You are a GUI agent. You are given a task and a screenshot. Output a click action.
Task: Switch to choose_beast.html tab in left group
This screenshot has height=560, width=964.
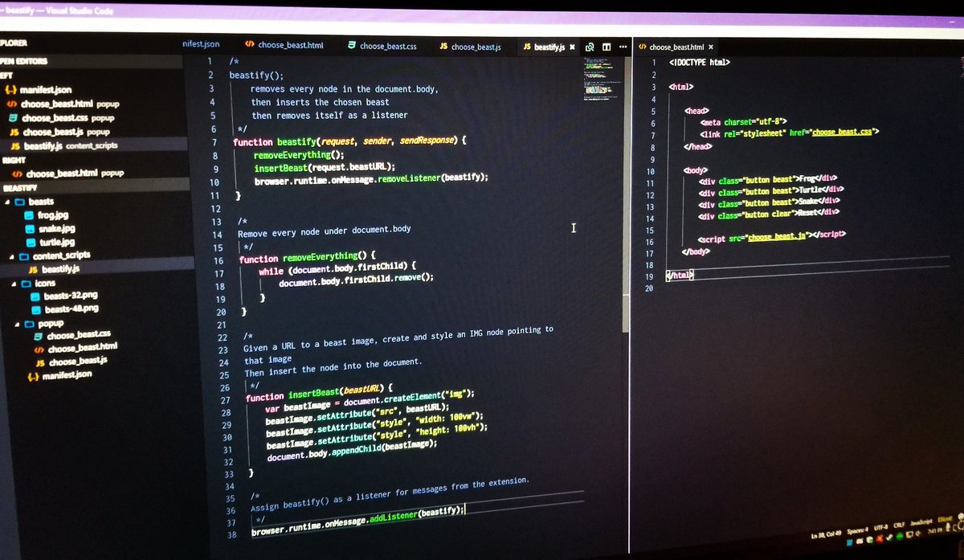click(284, 46)
